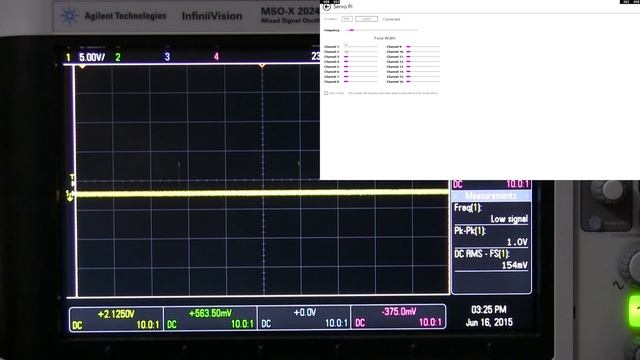
Task: Adjust Channel 2 pulse width slider
Action: coord(361,51)
